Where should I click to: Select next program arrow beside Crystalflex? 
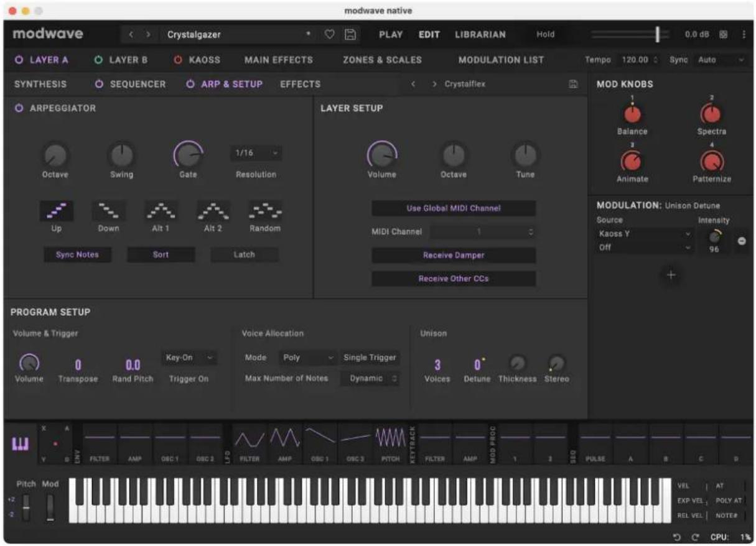pos(434,84)
